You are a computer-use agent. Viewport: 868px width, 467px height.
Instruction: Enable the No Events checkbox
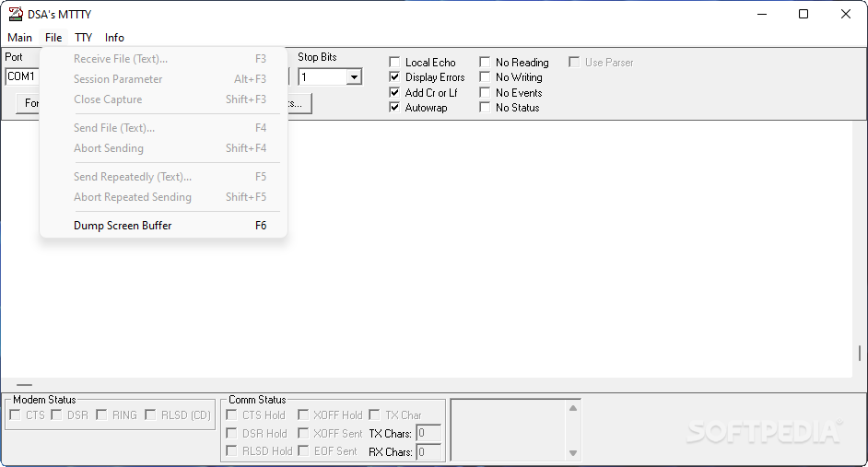[x=485, y=92]
